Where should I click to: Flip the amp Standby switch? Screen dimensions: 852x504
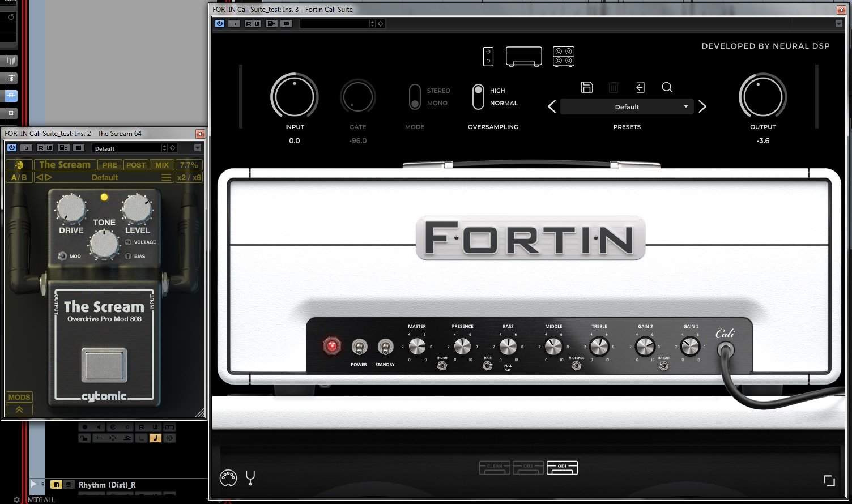pyautogui.click(x=385, y=347)
